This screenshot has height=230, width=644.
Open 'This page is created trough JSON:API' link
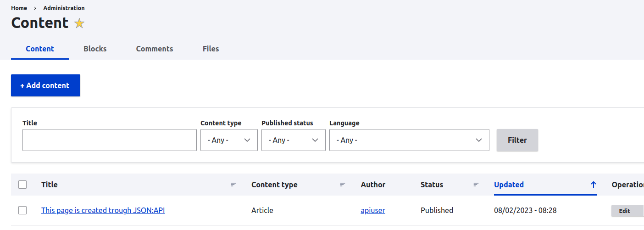[103, 210]
